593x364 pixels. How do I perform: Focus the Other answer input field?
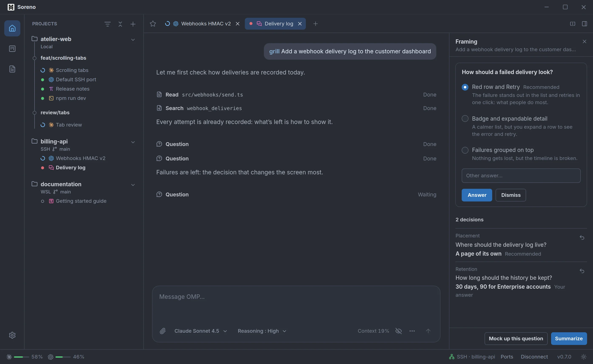point(521,175)
